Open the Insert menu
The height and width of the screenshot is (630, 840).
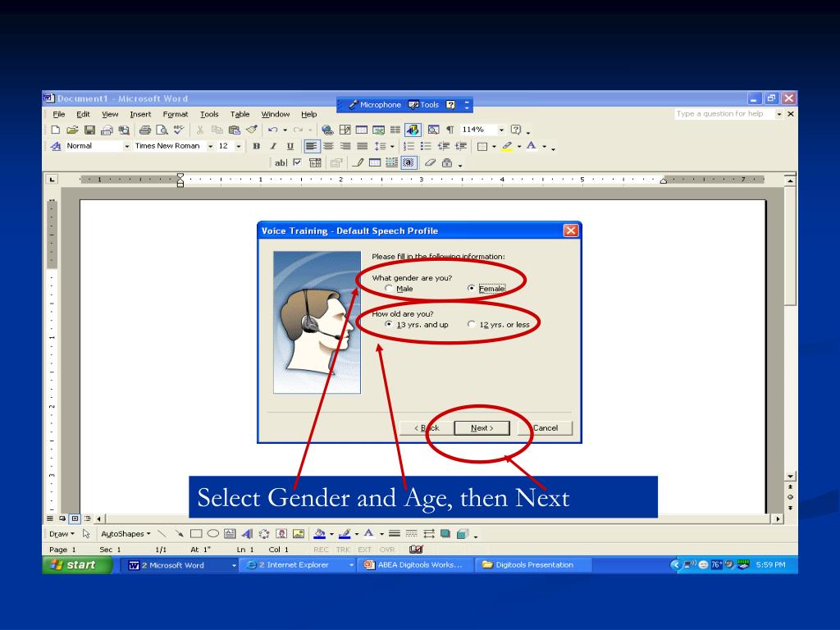pyautogui.click(x=140, y=114)
